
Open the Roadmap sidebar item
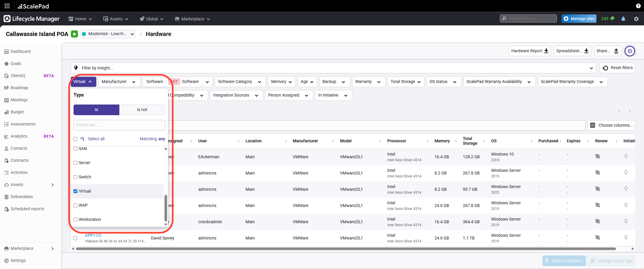(x=19, y=88)
